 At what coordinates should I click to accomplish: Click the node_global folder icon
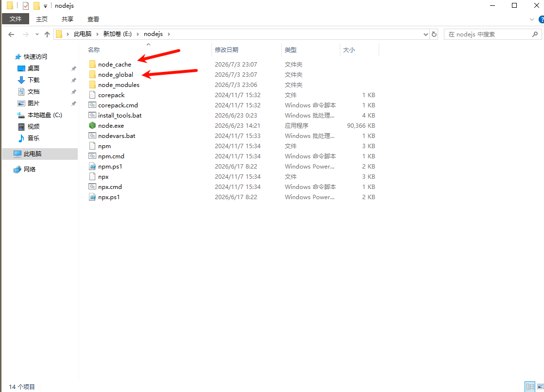coord(92,74)
